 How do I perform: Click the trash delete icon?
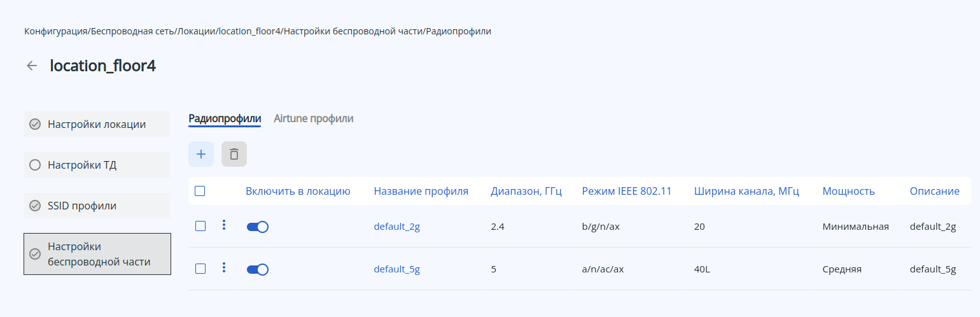pos(234,154)
